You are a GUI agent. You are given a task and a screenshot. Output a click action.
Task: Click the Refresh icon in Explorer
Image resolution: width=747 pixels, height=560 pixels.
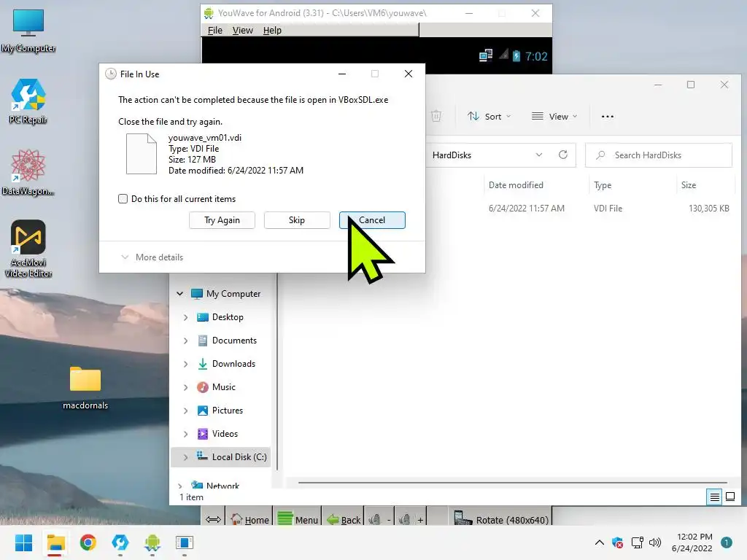[x=563, y=155]
